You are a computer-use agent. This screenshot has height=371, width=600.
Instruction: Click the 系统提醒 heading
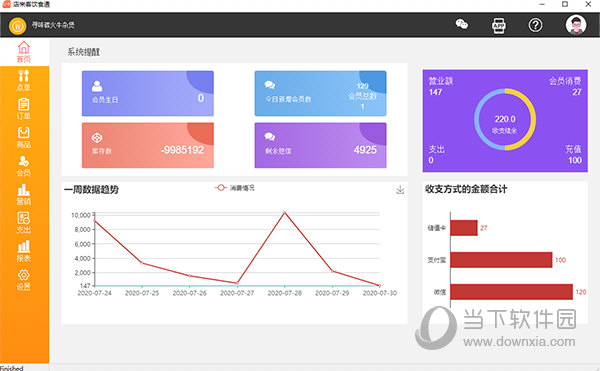(84, 52)
